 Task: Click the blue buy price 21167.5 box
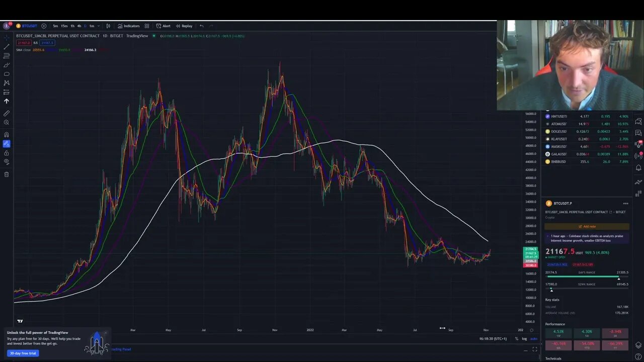click(47, 43)
